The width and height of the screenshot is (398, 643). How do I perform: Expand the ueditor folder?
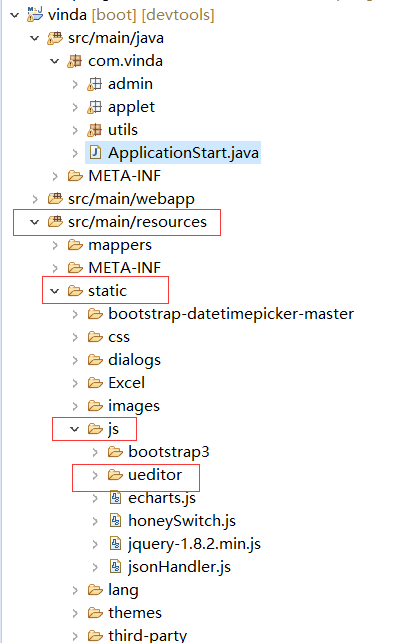pos(95,475)
